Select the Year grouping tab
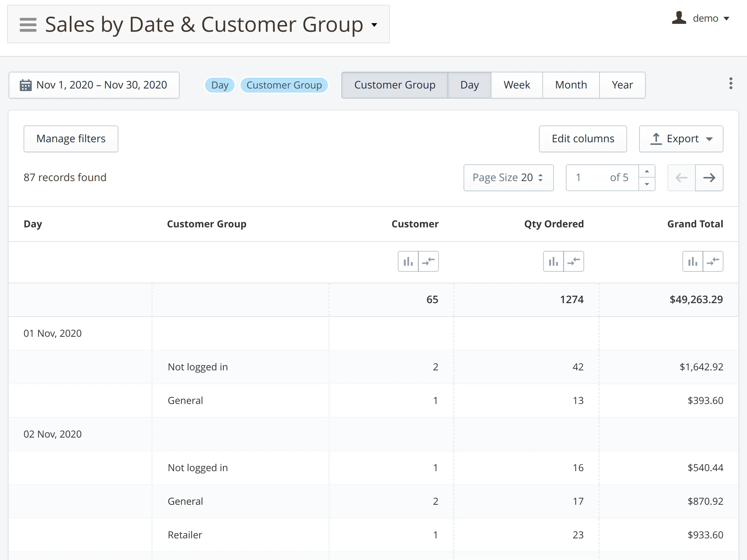This screenshot has height=560, width=747. point(622,85)
